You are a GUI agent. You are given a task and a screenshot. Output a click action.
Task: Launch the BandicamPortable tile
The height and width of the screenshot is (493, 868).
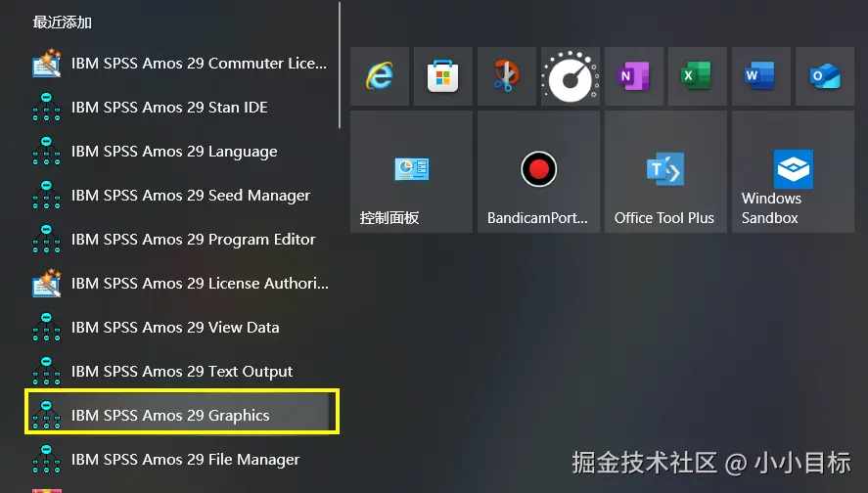tap(538, 172)
